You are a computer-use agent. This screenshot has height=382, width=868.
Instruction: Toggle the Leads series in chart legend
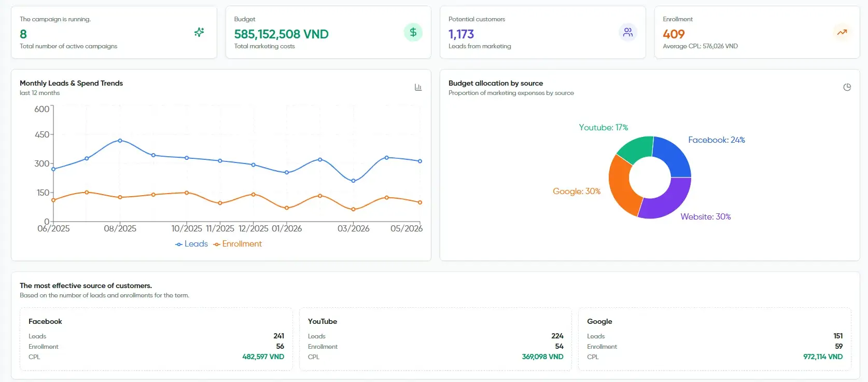pos(191,244)
